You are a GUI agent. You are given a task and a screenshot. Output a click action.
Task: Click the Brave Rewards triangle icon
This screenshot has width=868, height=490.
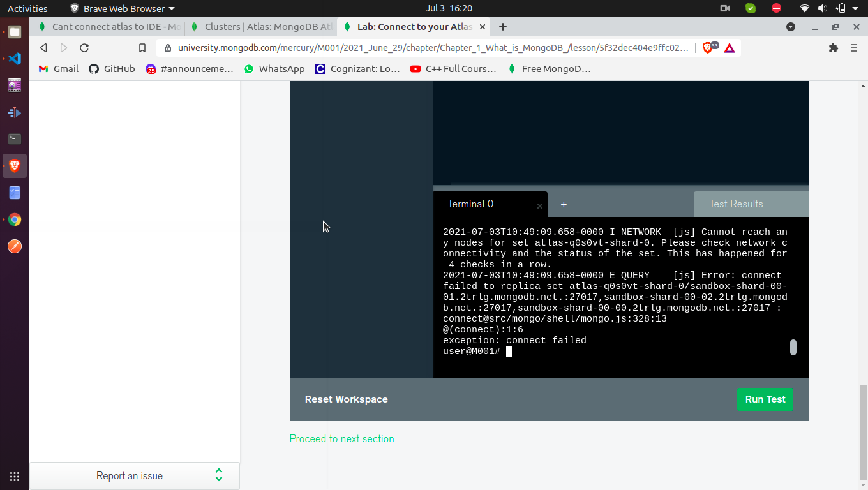pos(730,48)
